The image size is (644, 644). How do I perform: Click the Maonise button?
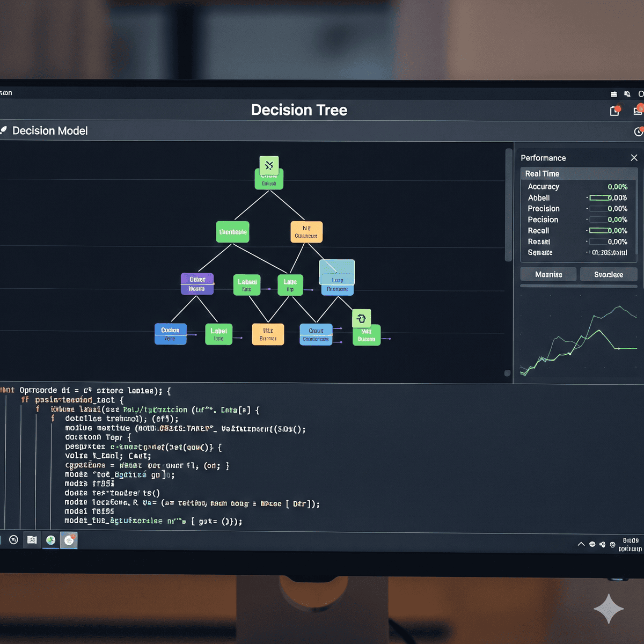(x=548, y=274)
